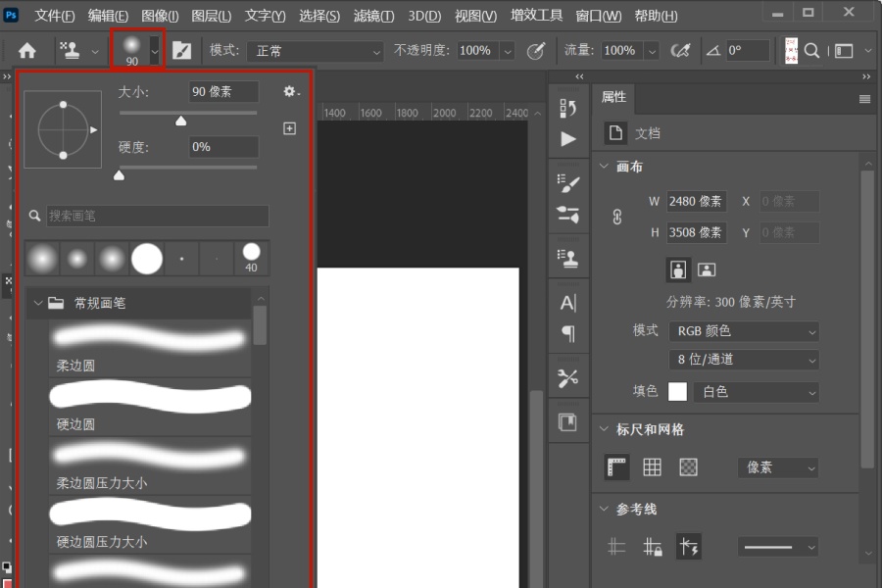Collapse the 常规画笔 folder
The image size is (882, 588).
click(37, 303)
